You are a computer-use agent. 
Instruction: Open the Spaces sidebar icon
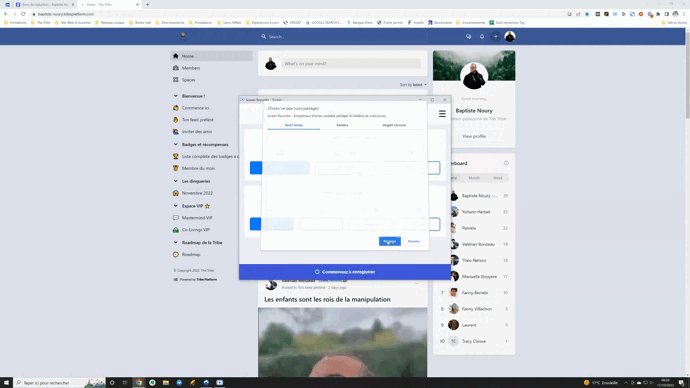[x=176, y=80]
